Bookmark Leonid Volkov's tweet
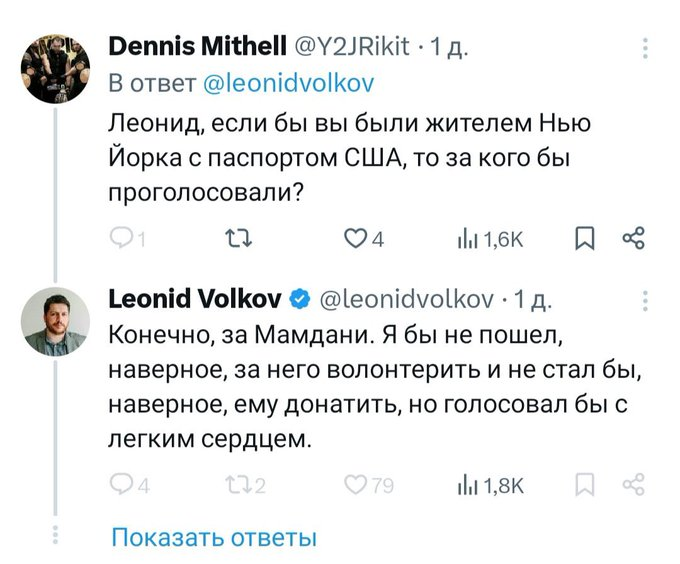680x564 pixels. [x=584, y=485]
